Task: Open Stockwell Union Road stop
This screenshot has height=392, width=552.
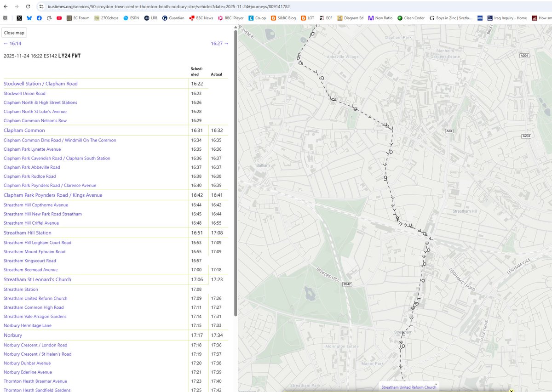Action: pos(24,94)
